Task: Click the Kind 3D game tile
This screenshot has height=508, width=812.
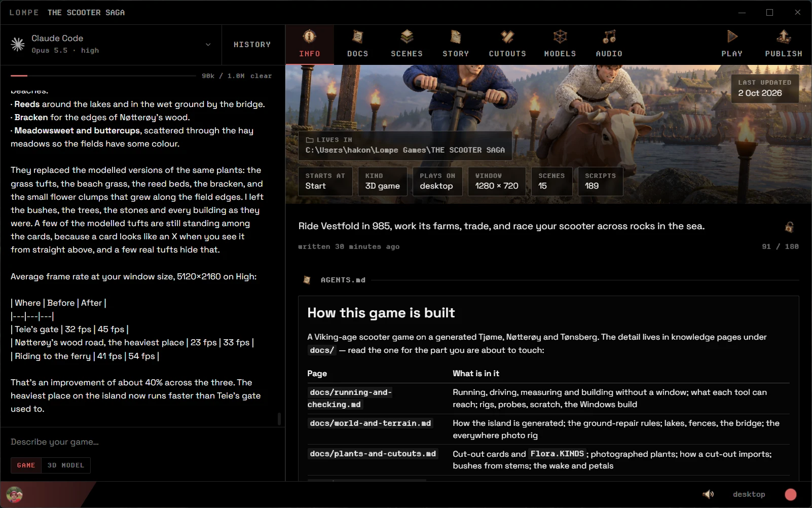Action: coord(383,181)
